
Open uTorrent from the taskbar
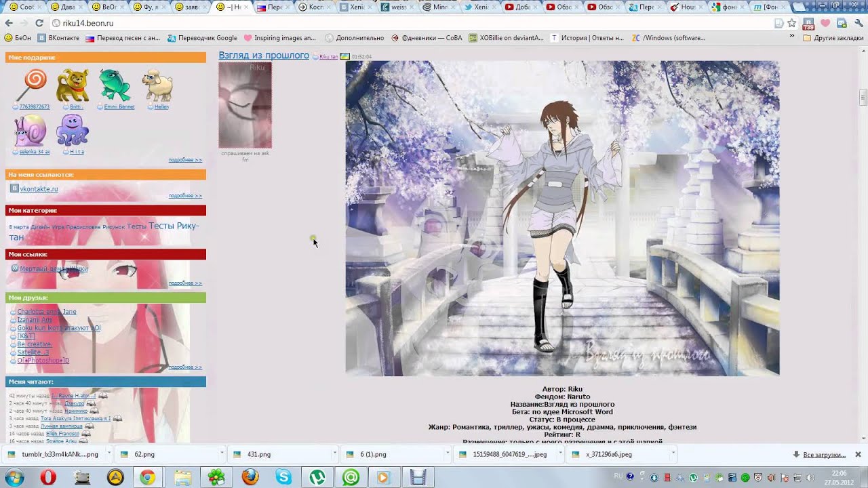pyautogui.click(x=317, y=477)
